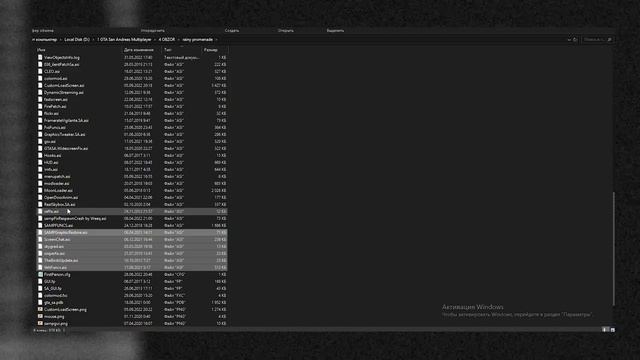Select file named GUI.fp
Screen dimensions: 640x360
pyautogui.click(x=49, y=282)
